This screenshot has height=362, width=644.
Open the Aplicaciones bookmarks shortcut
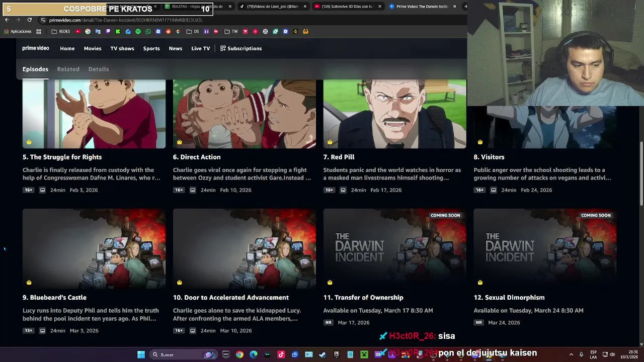18,31
